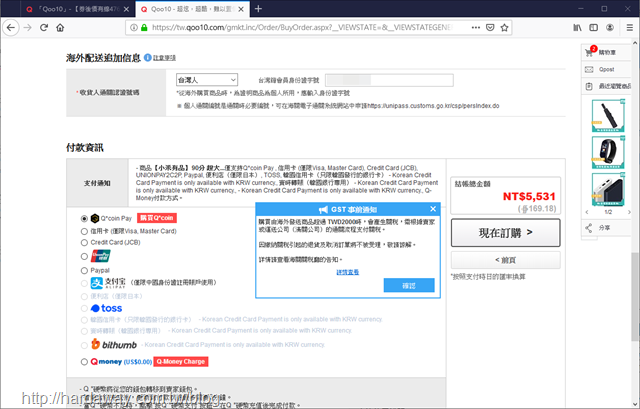Select Qmoney payment option

84,362
